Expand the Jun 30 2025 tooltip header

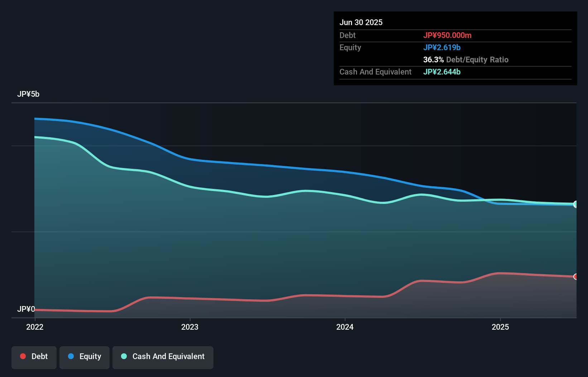click(361, 22)
